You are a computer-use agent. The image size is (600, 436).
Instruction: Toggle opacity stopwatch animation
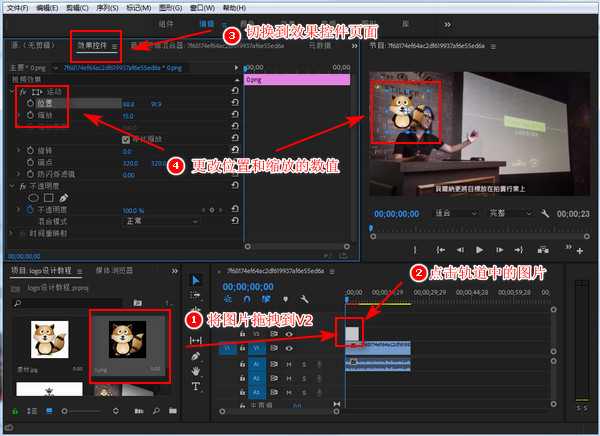pyautogui.click(x=31, y=209)
